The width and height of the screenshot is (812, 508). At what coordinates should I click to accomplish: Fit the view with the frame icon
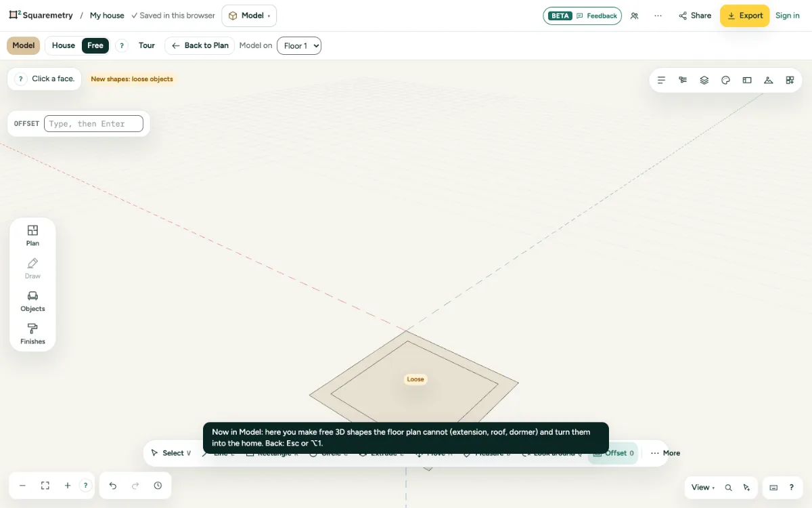coord(45,486)
